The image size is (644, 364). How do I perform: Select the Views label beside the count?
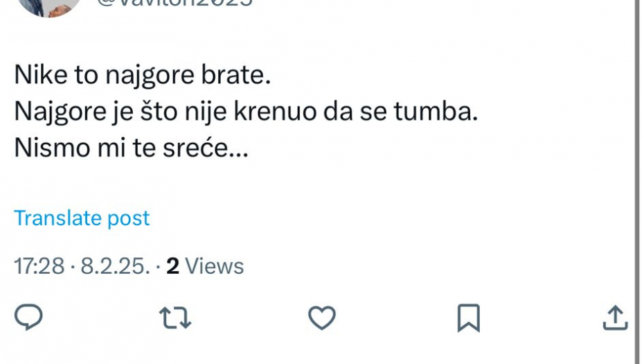click(x=215, y=266)
